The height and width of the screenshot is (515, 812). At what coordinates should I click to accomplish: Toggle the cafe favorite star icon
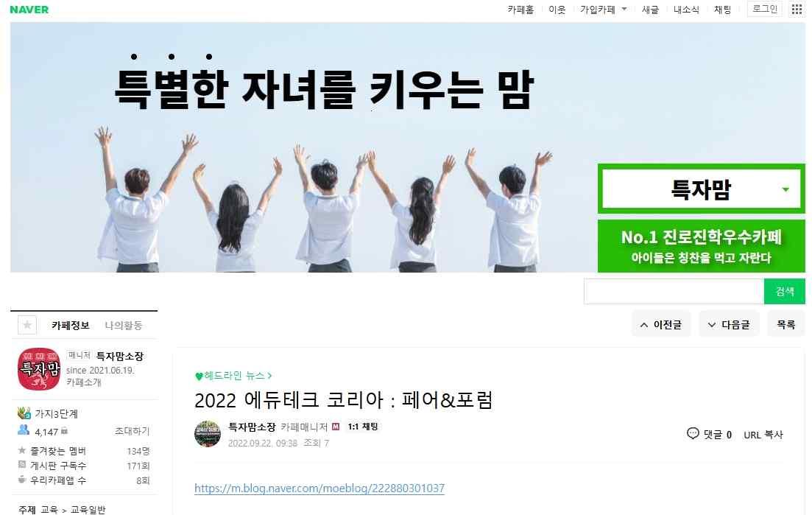click(27, 325)
